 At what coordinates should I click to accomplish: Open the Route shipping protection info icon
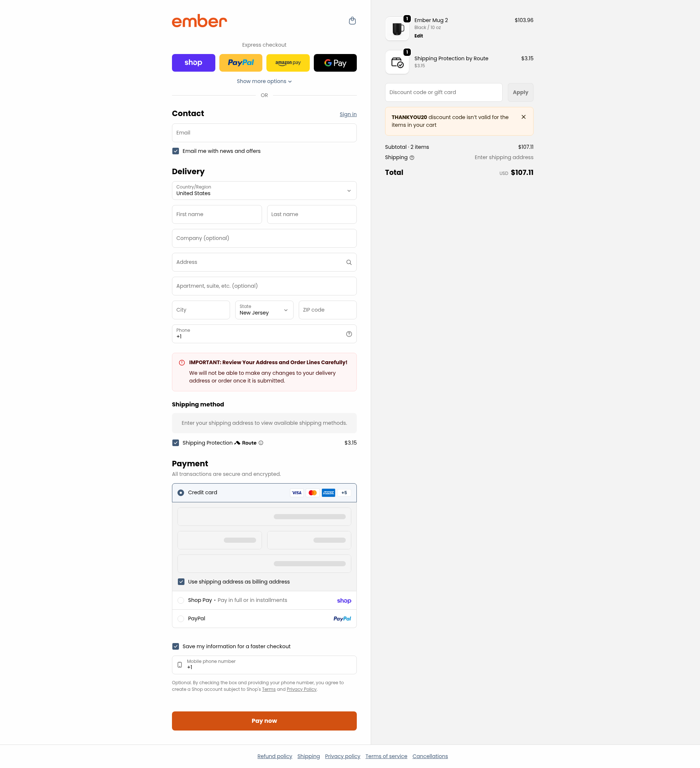[x=261, y=443]
